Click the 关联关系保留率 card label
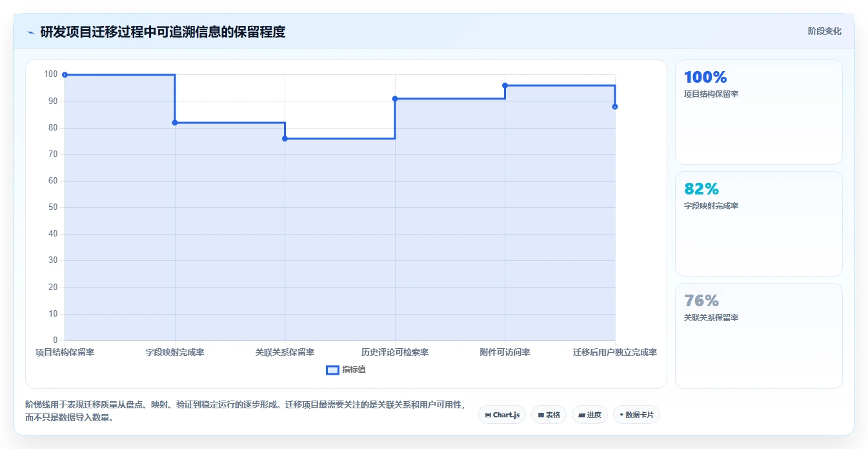 711,318
